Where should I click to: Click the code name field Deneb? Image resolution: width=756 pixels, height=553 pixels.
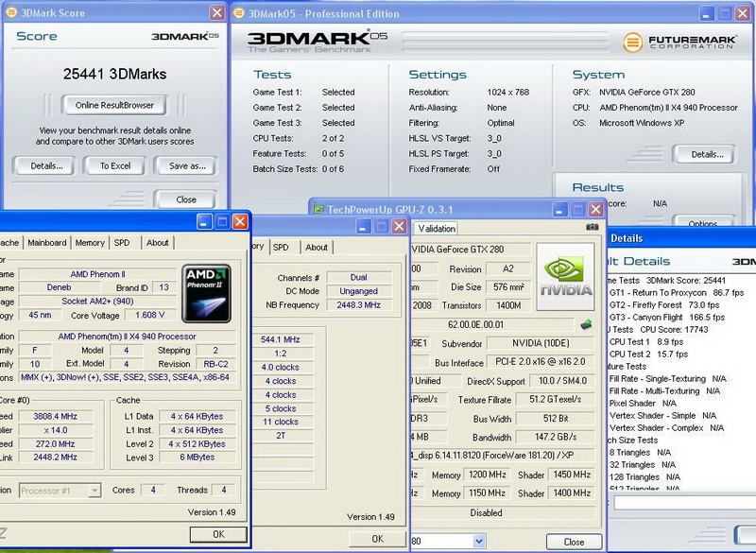click(60, 287)
